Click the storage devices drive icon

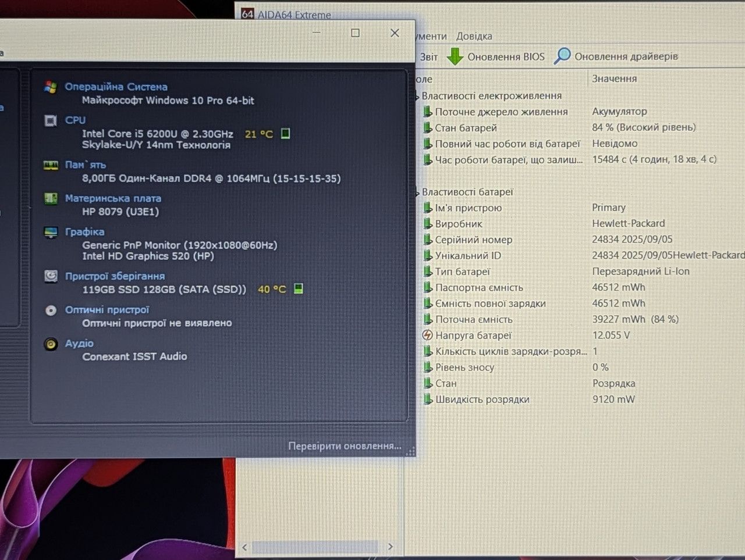[x=51, y=276]
